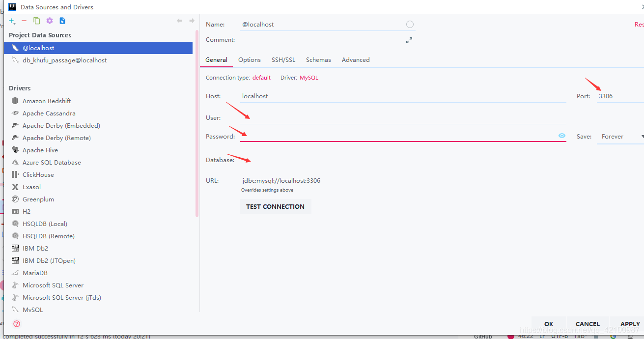This screenshot has width=644, height=339.
Task: Click the color circle beside the Name field
Action: pyautogui.click(x=410, y=25)
